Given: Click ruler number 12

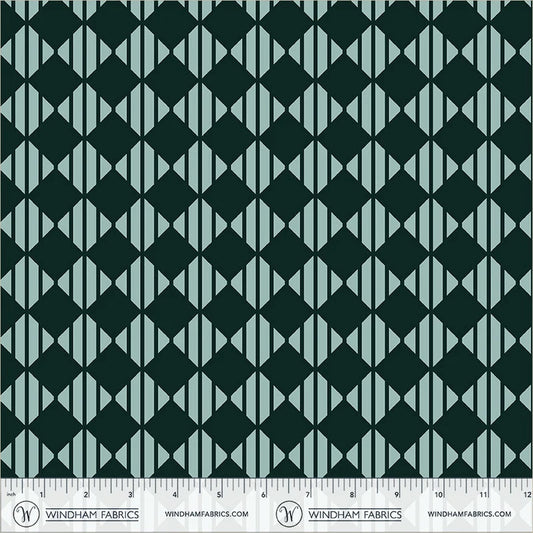Looking at the screenshot, I should [x=528, y=495].
